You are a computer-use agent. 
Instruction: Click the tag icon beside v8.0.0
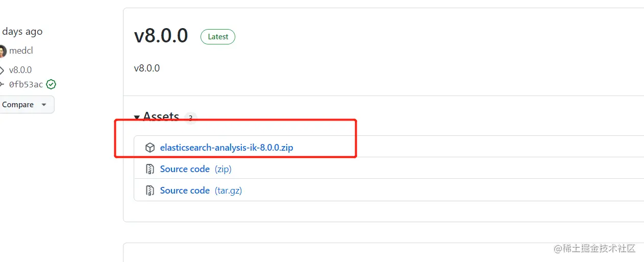click(2, 70)
